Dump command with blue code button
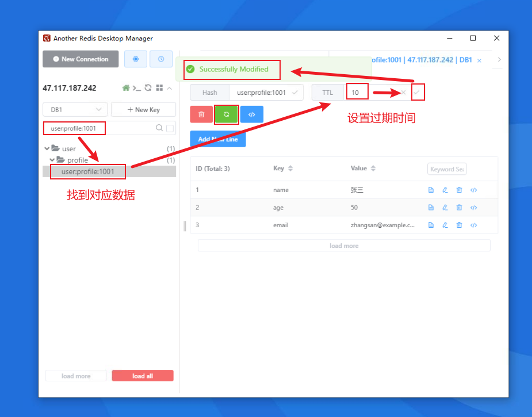 [251, 114]
